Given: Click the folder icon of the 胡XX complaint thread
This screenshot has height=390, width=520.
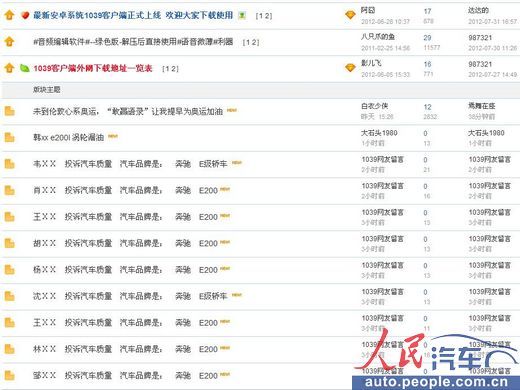Looking at the screenshot, I should click(x=9, y=243).
